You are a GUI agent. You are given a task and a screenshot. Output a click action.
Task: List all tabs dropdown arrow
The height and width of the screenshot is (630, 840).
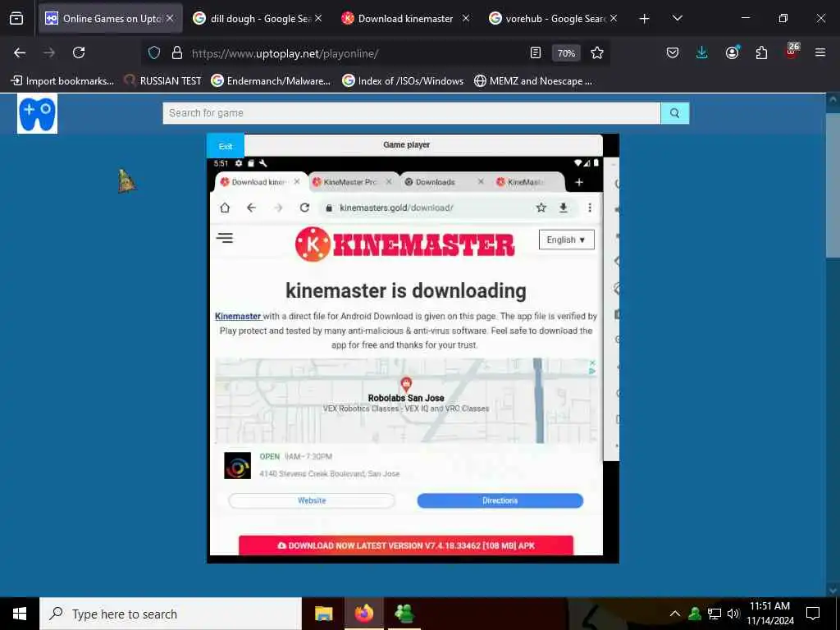[x=677, y=18]
